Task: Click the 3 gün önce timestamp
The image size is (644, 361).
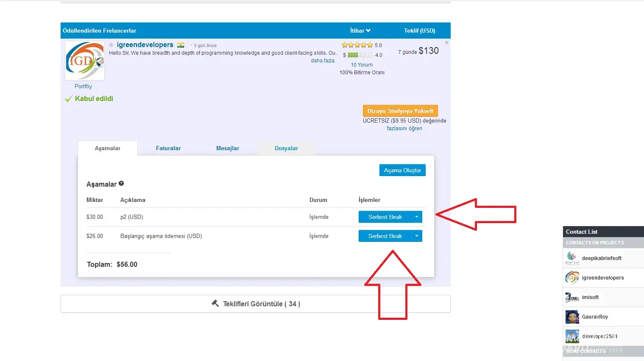Action: click(x=205, y=45)
